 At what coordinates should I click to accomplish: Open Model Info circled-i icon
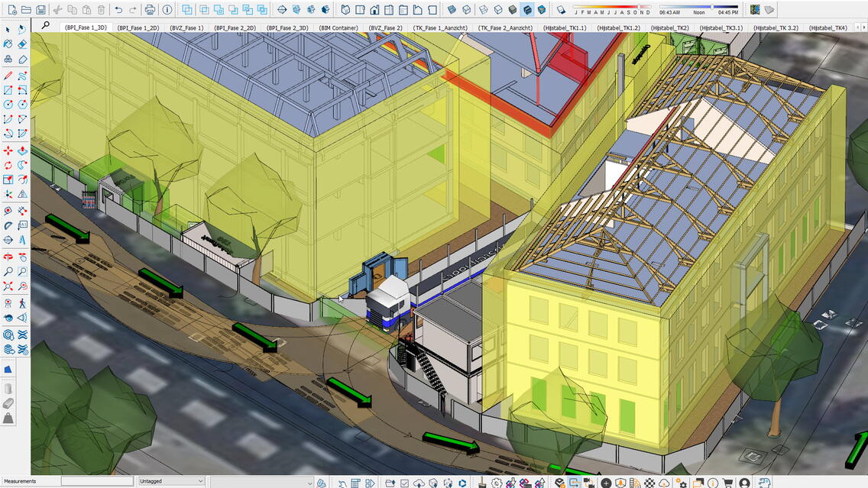[167, 10]
